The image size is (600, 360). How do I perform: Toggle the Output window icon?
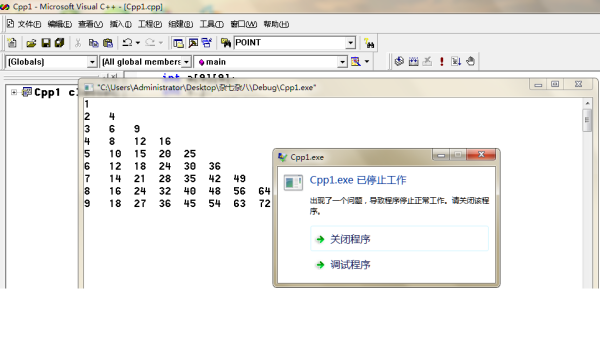point(193,43)
